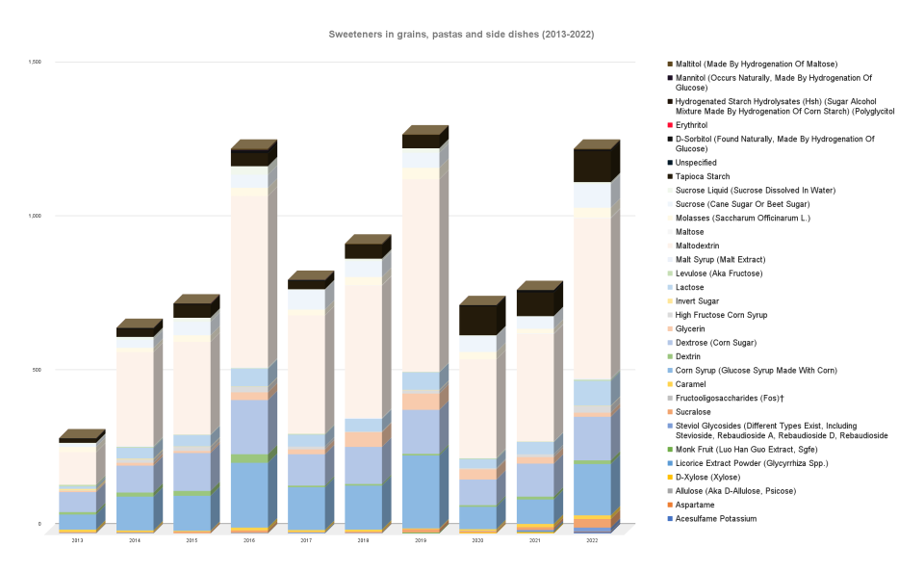This screenshot has width=924, height=572.
Task: Click the Caramel yellow legend swatch
Action: [669, 384]
